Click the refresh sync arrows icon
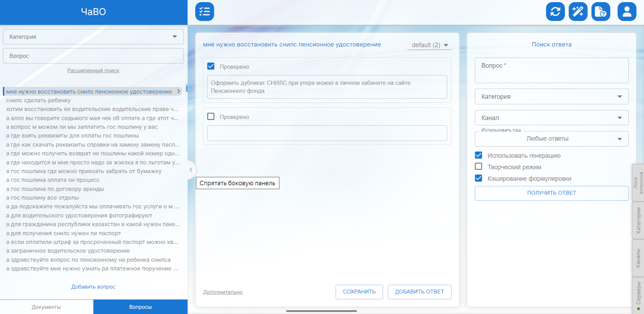The width and height of the screenshot is (644, 314). pyautogui.click(x=555, y=12)
